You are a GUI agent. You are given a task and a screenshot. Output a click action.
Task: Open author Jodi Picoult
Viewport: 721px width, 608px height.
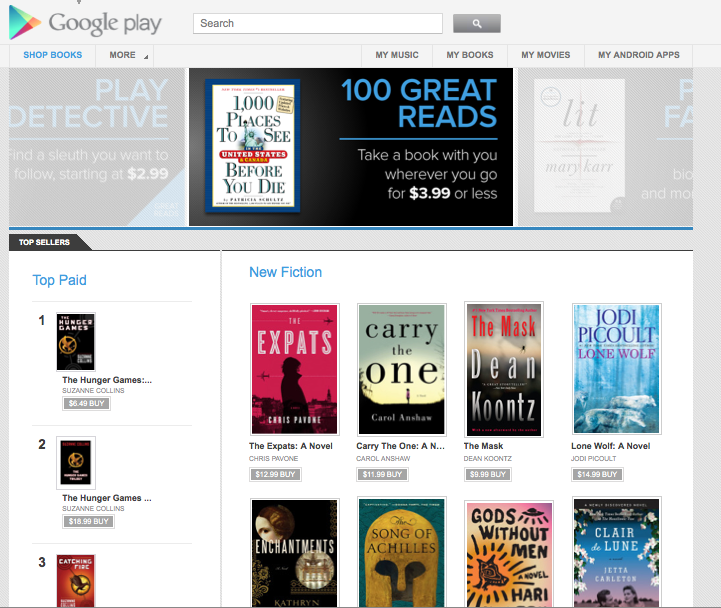click(594, 459)
